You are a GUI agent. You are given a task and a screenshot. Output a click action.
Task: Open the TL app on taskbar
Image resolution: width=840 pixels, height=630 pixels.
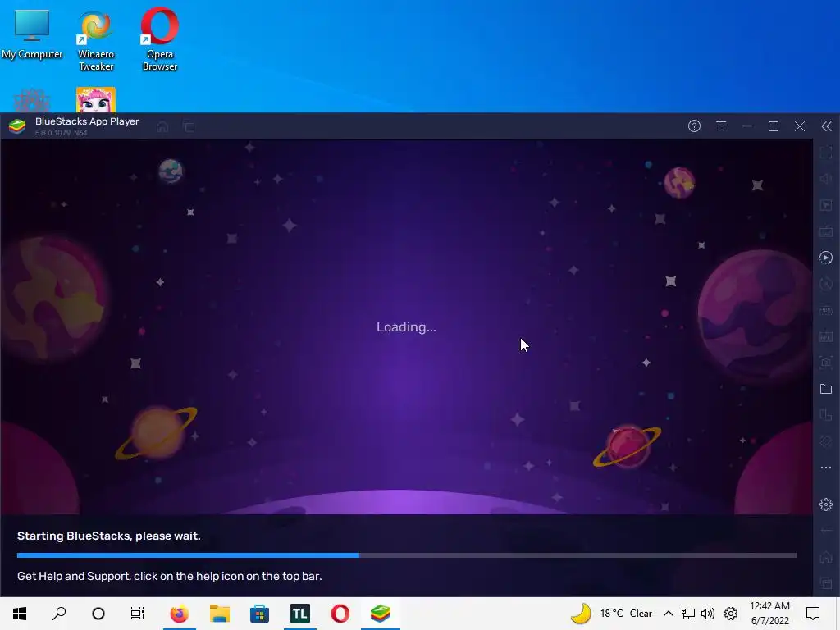pyautogui.click(x=300, y=614)
